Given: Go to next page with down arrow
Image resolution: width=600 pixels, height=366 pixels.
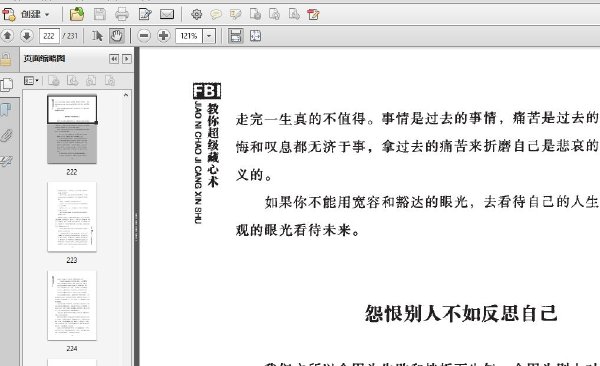Looking at the screenshot, I should [26, 36].
